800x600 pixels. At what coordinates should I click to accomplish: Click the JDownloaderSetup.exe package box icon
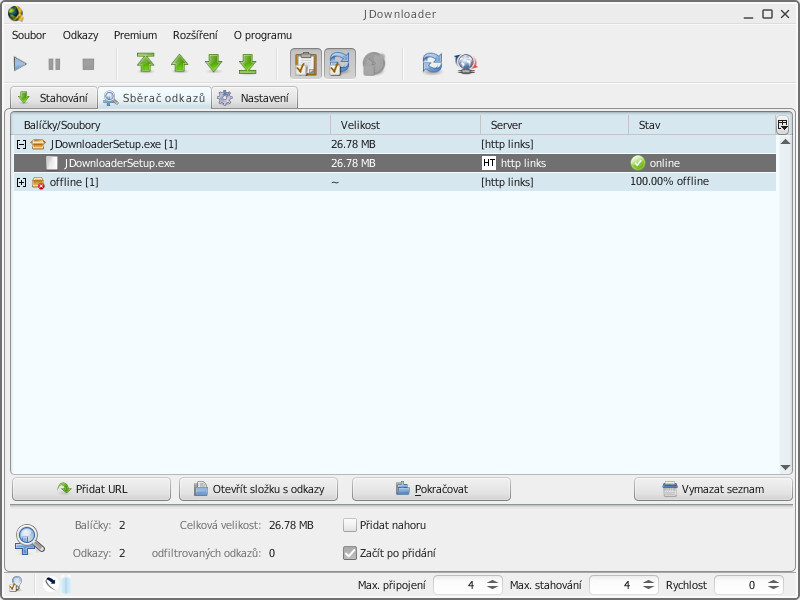pyautogui.click(x=38, y=144)
